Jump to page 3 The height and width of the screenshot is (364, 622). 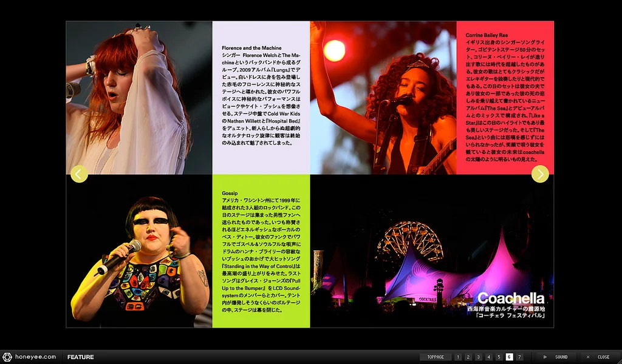pyautogui.click(x=479, y=357)
